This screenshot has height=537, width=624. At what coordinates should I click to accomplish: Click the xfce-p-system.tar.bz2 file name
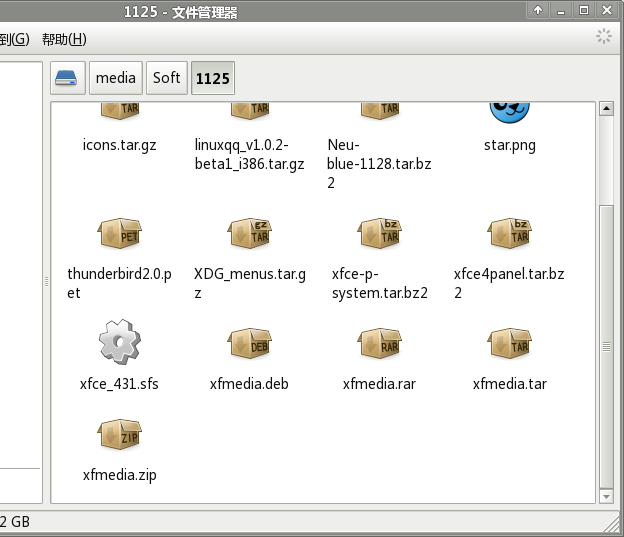(380, 283)
